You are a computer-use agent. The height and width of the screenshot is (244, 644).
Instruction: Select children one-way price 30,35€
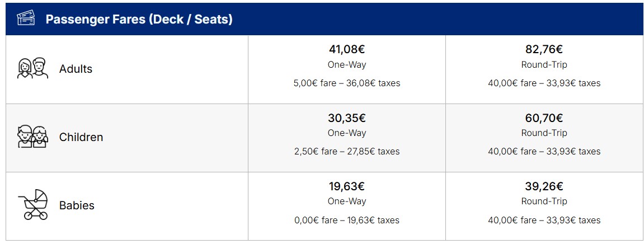click(347, 118)
